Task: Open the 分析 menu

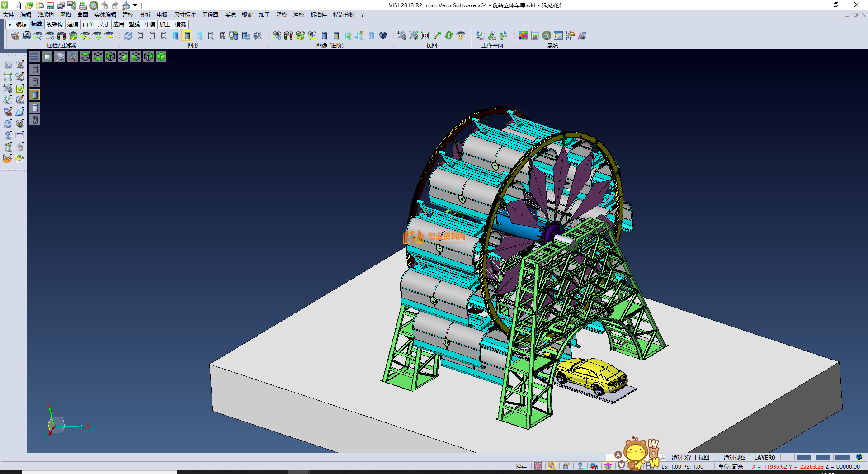Action: tap(145, 15)
